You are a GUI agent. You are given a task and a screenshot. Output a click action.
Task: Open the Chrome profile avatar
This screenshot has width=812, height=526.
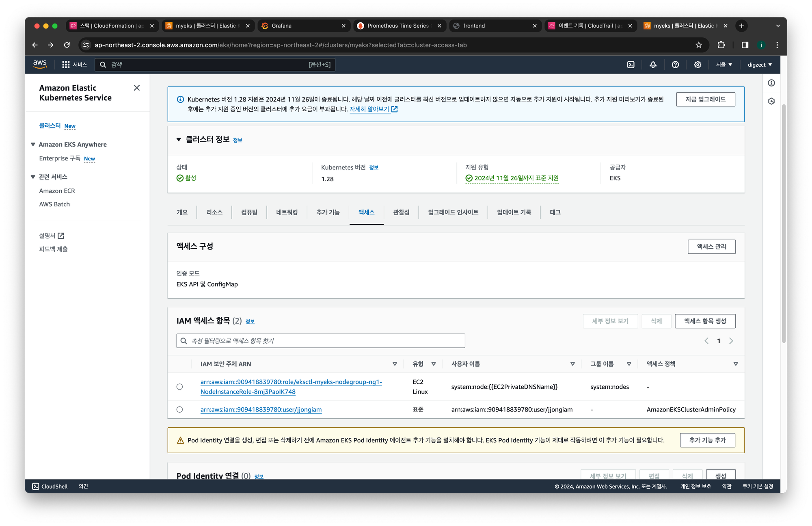(x=761, y=45)
